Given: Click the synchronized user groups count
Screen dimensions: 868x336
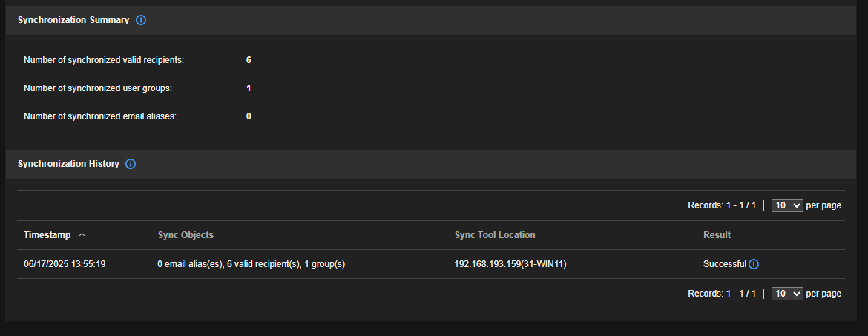Looking at the screenshot, I should (x=249, y=88).
